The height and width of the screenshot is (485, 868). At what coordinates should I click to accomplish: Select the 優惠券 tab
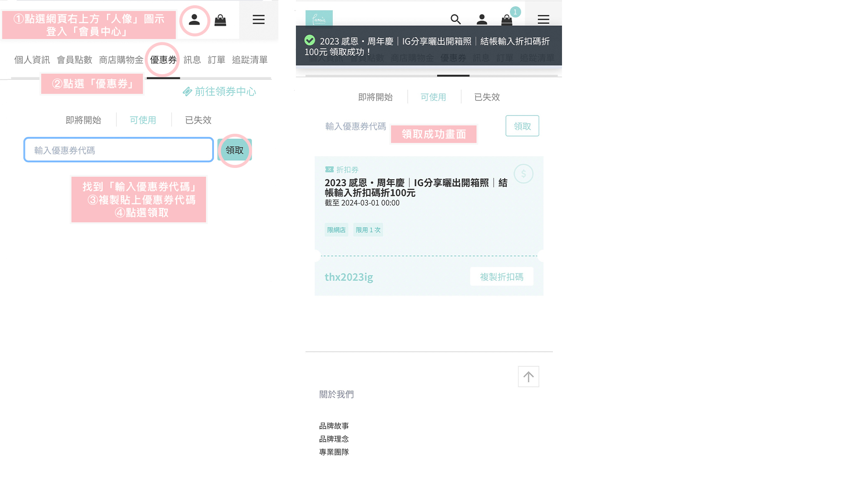point(163,60)
